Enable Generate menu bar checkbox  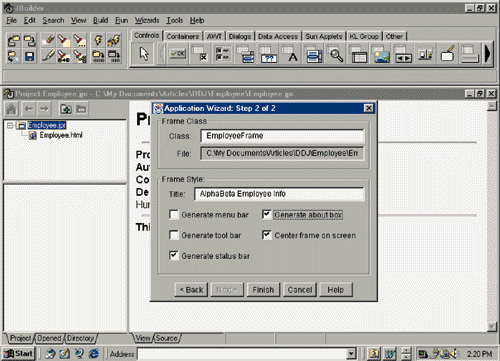(x=173, y=214)
